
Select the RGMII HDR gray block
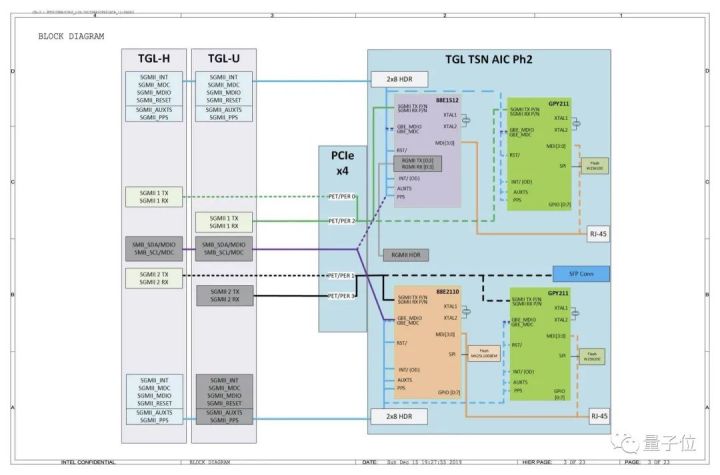point(406,255)
